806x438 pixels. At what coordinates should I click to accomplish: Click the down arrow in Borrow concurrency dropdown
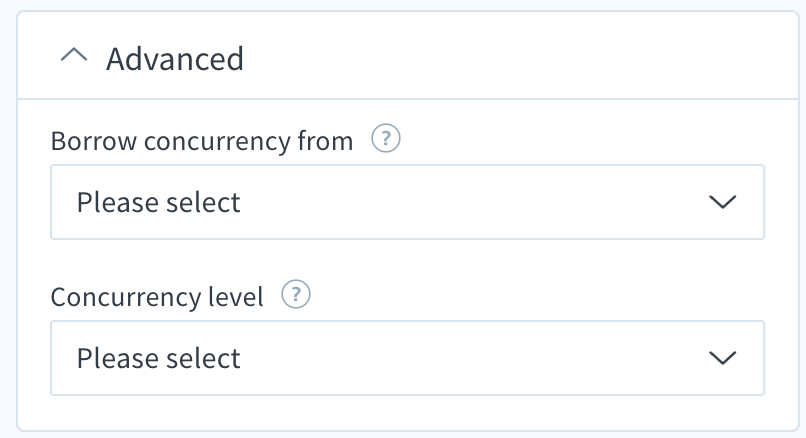[723, 202]
